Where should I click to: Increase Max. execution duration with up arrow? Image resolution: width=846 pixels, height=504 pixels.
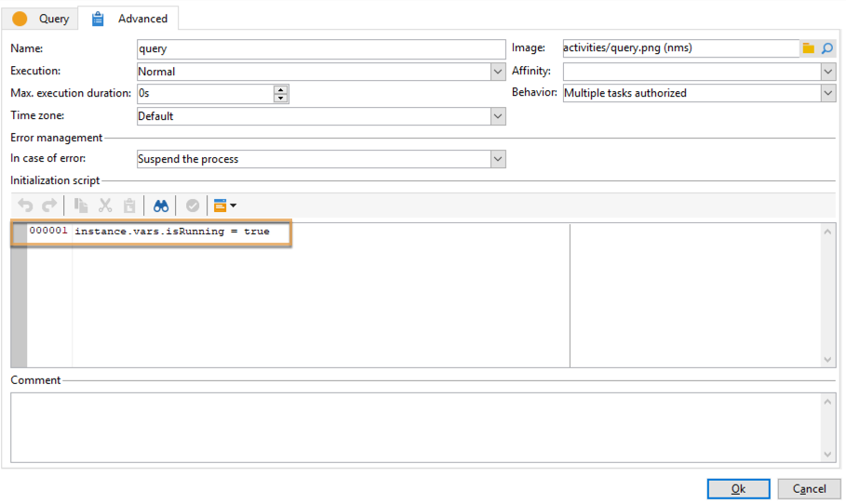coord(280,89)
